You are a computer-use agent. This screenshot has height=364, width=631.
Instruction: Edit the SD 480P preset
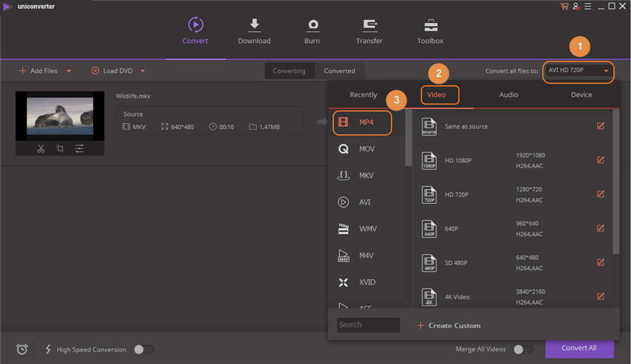click(x=601, y=262)
